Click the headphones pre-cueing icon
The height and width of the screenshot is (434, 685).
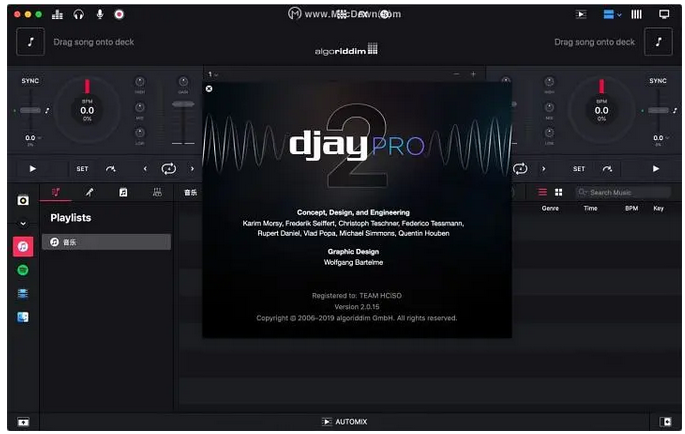pyautogui.click(x=78, y=14)
